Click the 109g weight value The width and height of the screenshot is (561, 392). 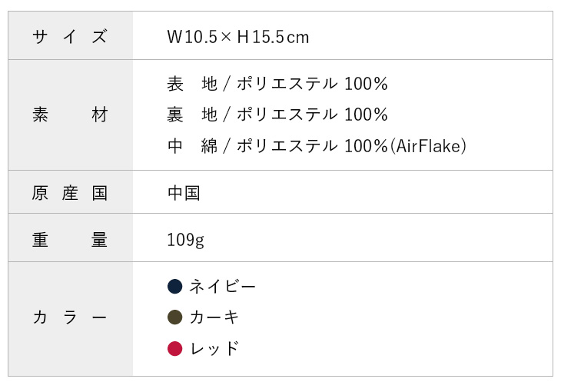(186, 240)
